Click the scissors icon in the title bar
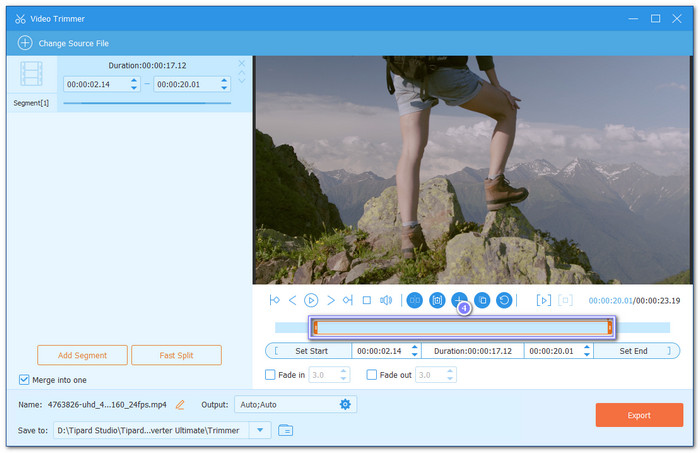The image size is (700, 453). point(20,19)
